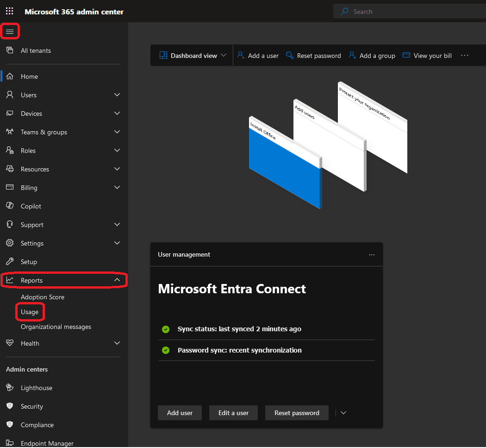Open the Lighthouse admin center
This screenshot has width=486, height=448.
point(36,388)
